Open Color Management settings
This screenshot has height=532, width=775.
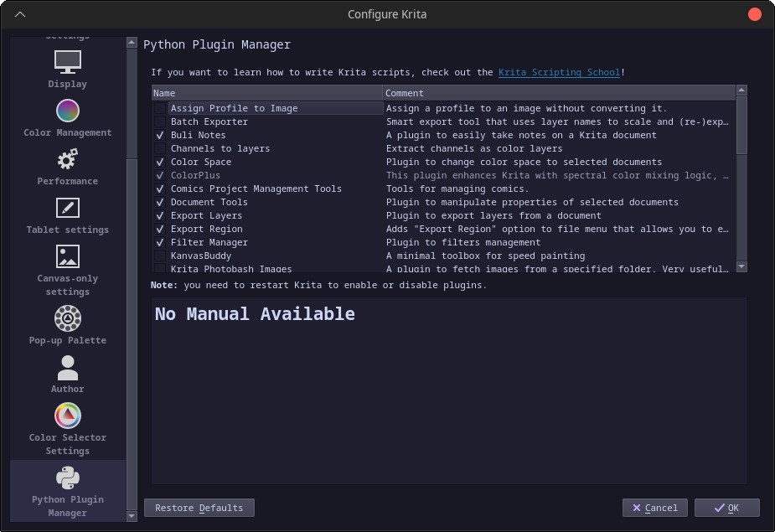click(x=67, y=117)
